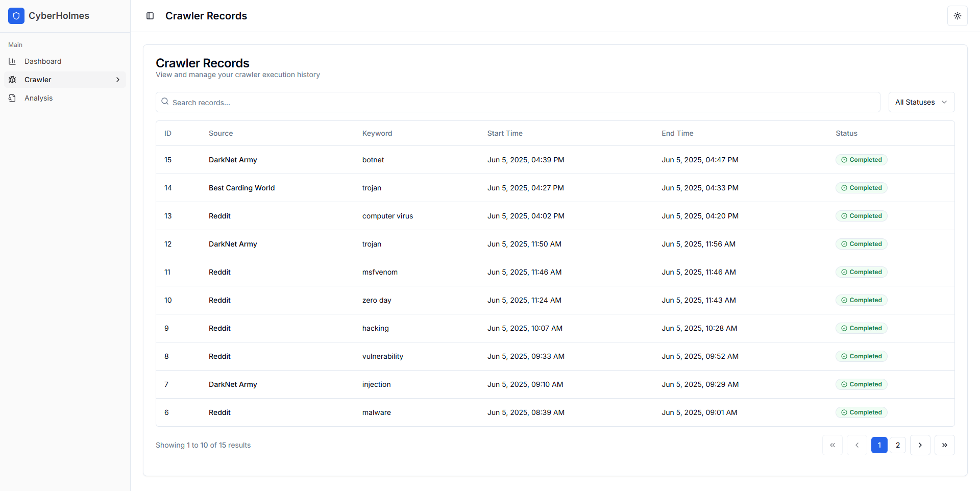The height and width of the screenshot is (491, 980).
Task: Click Completed status of computer virus row
Action: point(862,216)
